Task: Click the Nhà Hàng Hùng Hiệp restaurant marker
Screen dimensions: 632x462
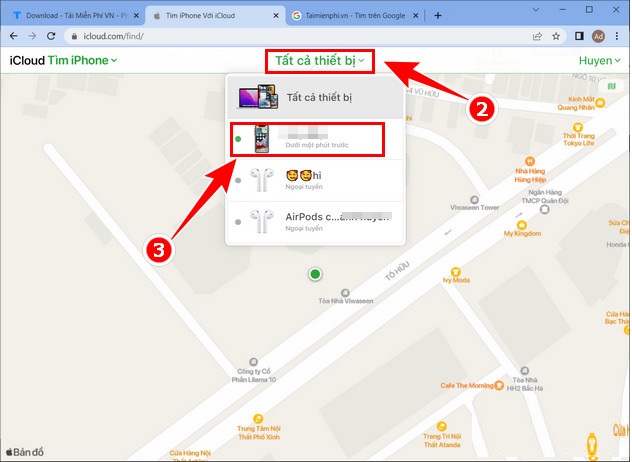Action: click(x=530, y=162)
